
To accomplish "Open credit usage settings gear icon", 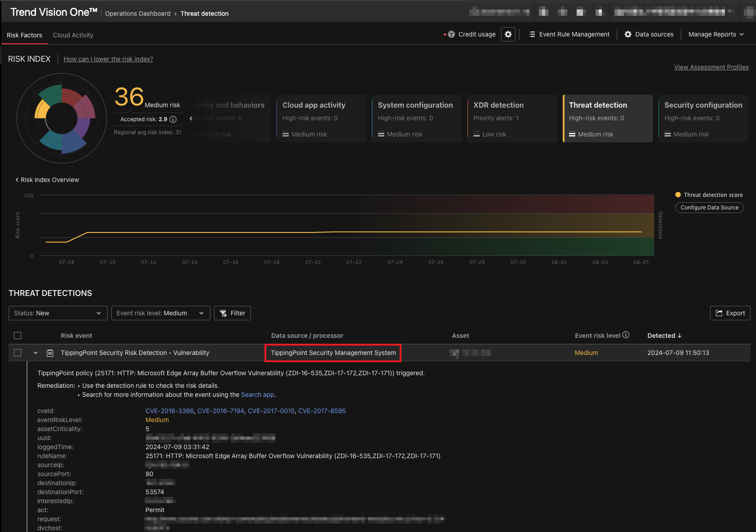I will pyautogui.click(x=508, y=34).
